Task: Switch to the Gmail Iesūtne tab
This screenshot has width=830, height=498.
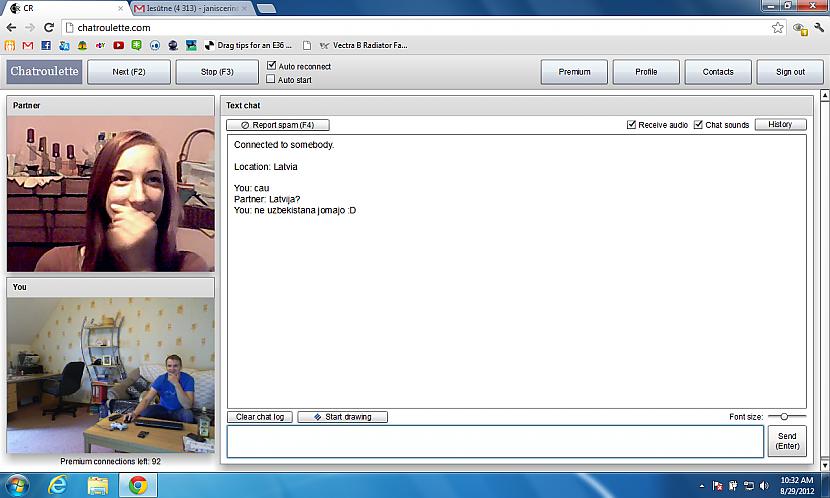Action: tap(191, 8)
